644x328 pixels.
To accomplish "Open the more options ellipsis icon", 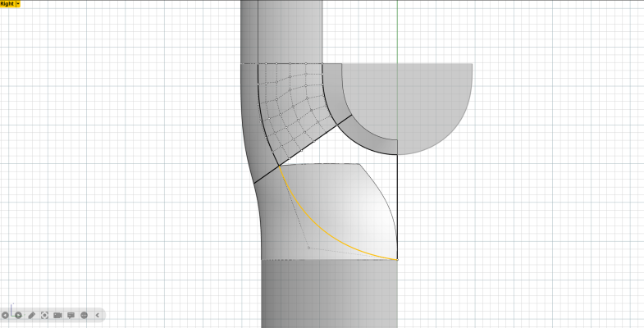I will (x=84, y=315).
